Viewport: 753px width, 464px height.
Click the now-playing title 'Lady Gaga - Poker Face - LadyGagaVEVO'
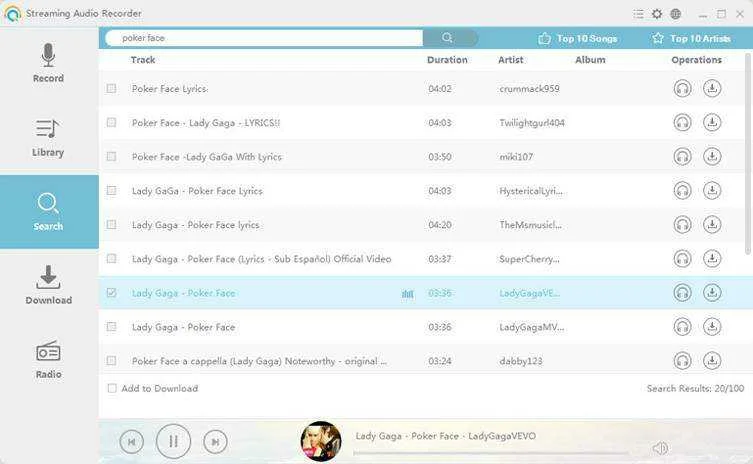446,436
